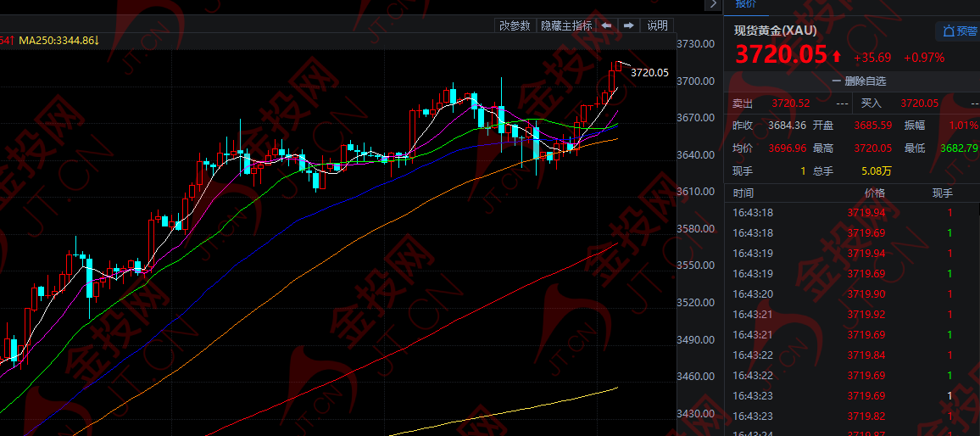Click tick price 3719.92
The width and height of the screenshot is (980, 436).
pos(866,315)
